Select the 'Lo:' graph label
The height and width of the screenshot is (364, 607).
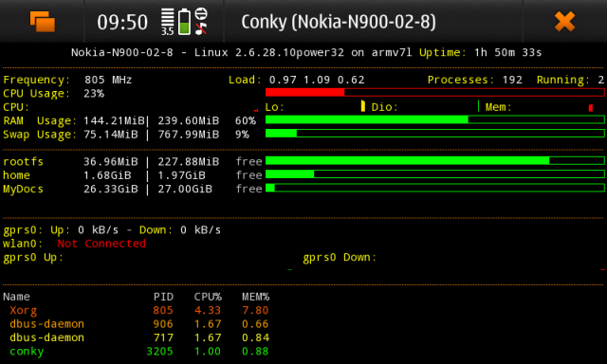274,107
